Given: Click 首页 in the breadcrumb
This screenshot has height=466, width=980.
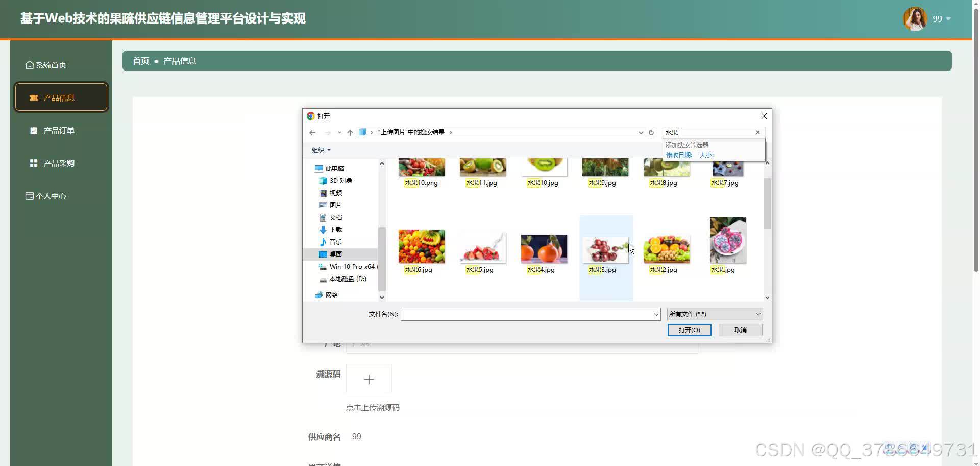Looking at the screenshot, I should (140, 61).
